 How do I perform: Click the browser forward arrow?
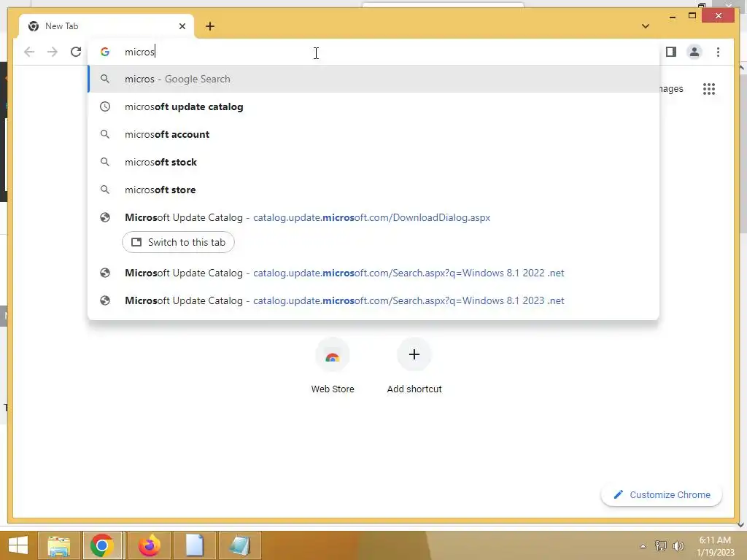(x=53, y=52)
